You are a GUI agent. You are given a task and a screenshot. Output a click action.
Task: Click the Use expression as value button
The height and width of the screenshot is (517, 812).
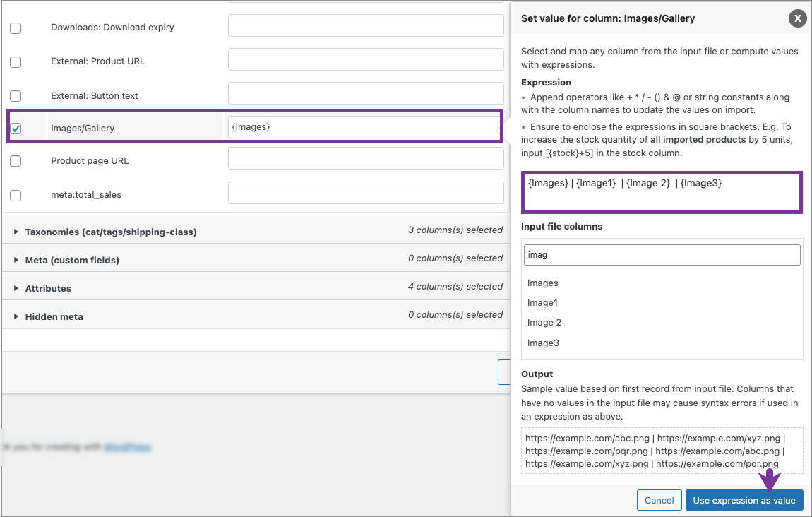[x=744, y=499]
